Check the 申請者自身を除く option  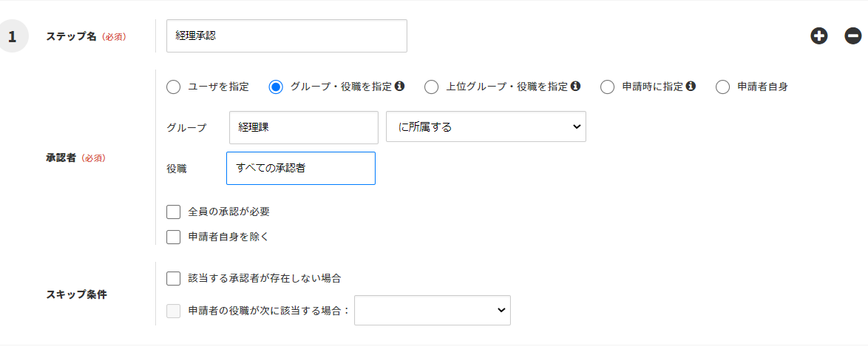[174, 237]
